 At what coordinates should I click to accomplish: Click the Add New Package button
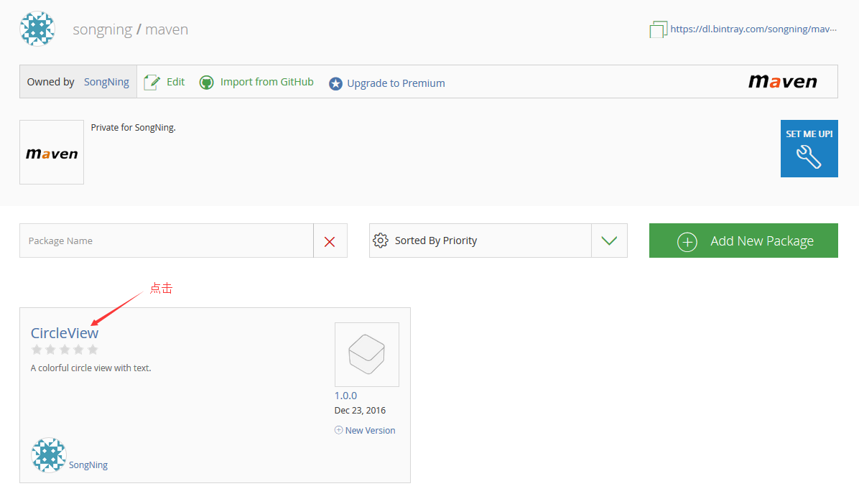click(743, 241)
